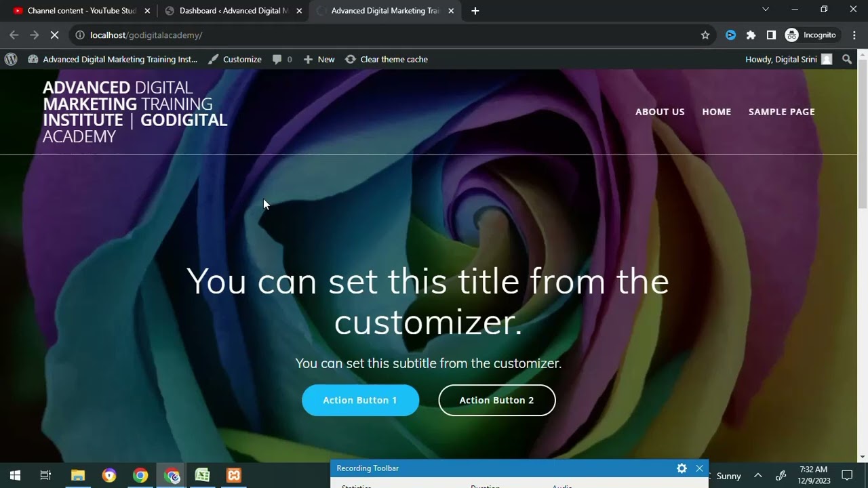Open the Windows notification center

click(x=847, y=476)
